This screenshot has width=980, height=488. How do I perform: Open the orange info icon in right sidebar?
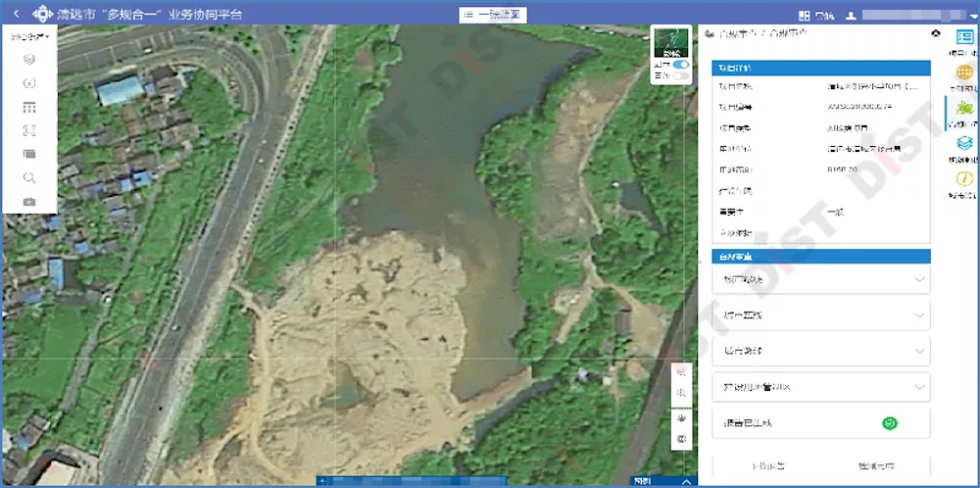coord(963,178)
